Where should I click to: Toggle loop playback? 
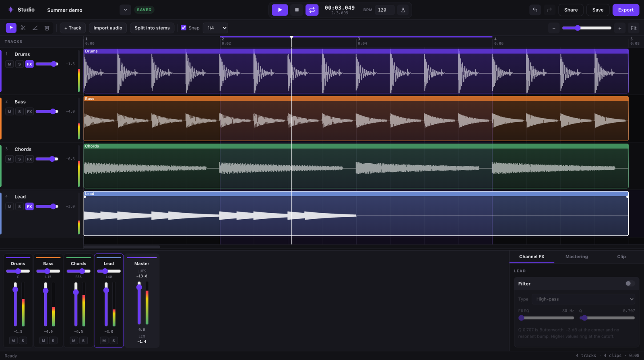click(312, 10)
